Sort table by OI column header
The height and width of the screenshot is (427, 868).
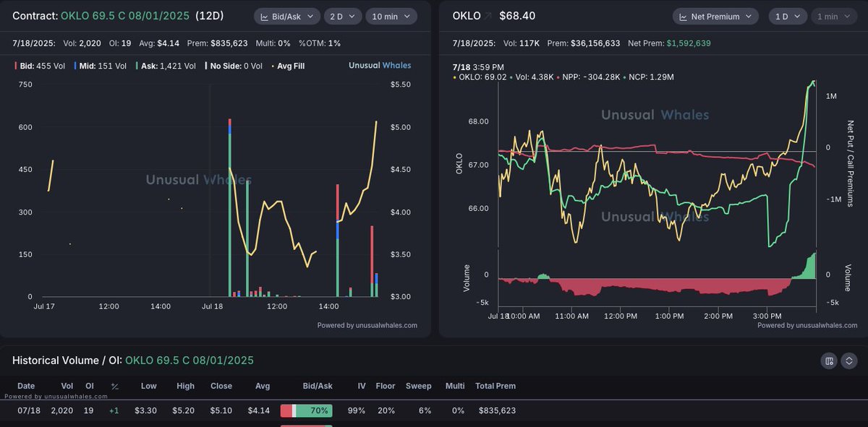click(90, 386)
